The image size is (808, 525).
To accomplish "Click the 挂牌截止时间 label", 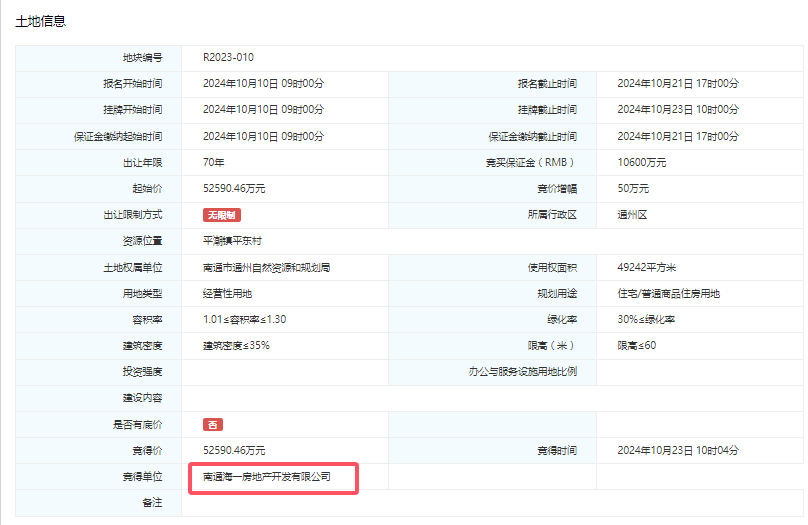I will tap(547, 110).
